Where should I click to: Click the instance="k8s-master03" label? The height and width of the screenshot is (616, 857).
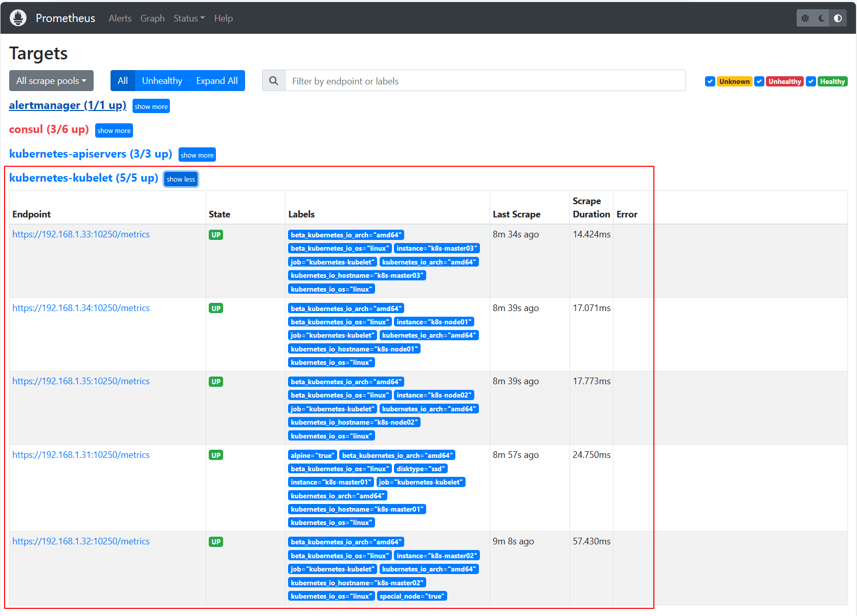[437, 249]
